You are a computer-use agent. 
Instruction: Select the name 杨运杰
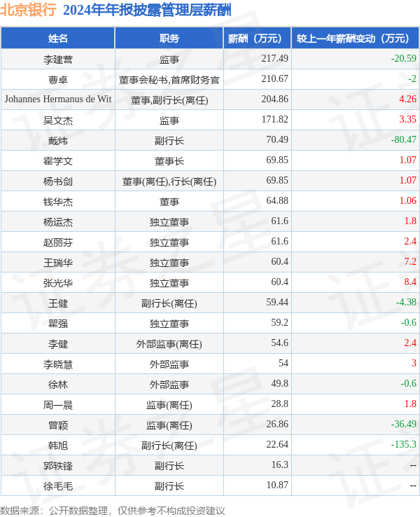pyautogui.click(x=58, y=222)
